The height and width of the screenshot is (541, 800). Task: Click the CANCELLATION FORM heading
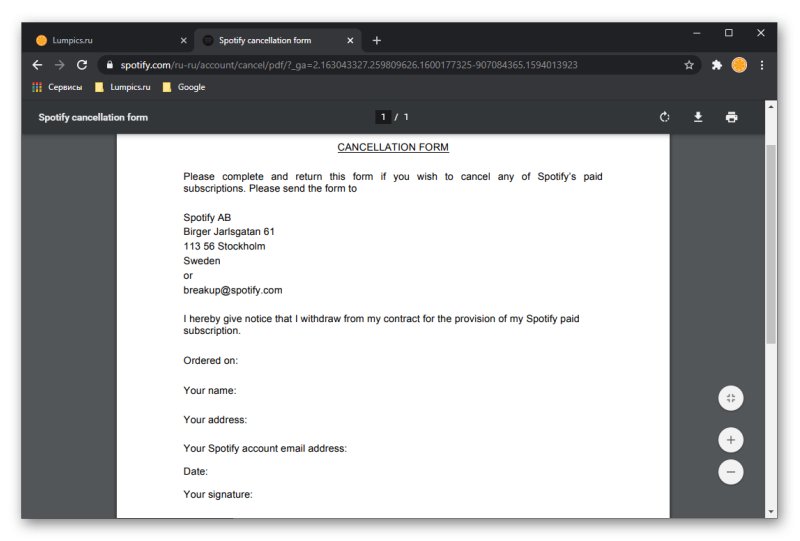[x=393, y=147]
